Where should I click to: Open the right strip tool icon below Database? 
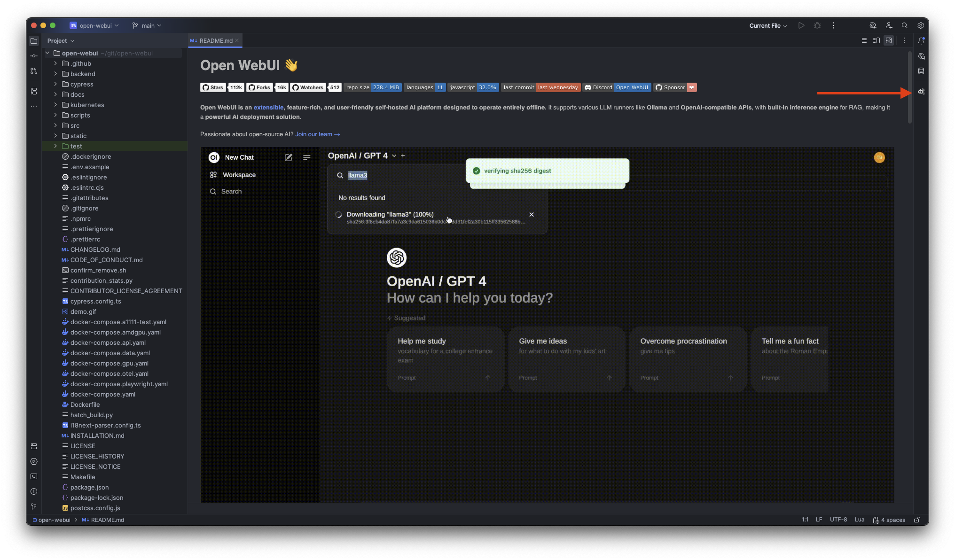[x=921, y=92]
